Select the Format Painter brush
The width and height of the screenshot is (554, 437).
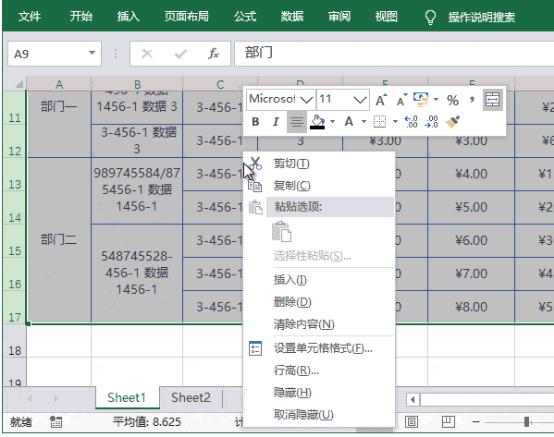click(453, 122)
